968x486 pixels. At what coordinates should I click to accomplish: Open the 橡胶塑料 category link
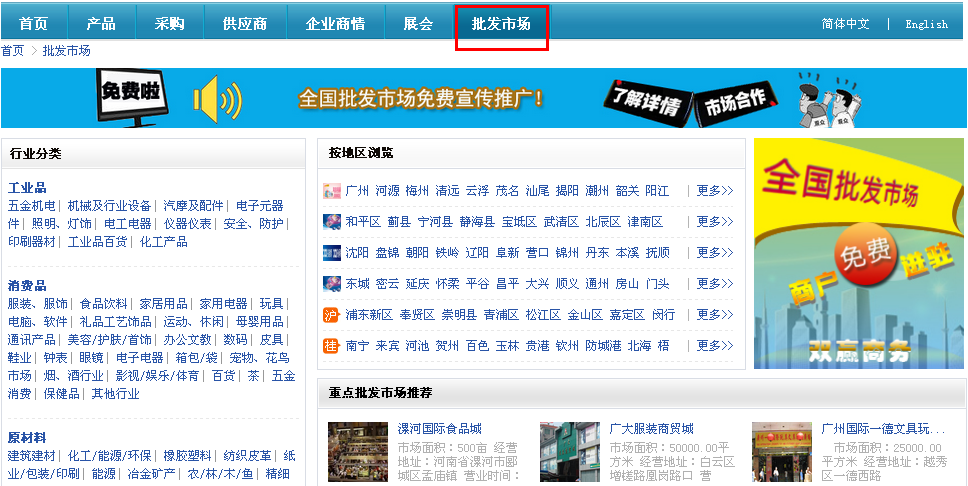[188, 456]
